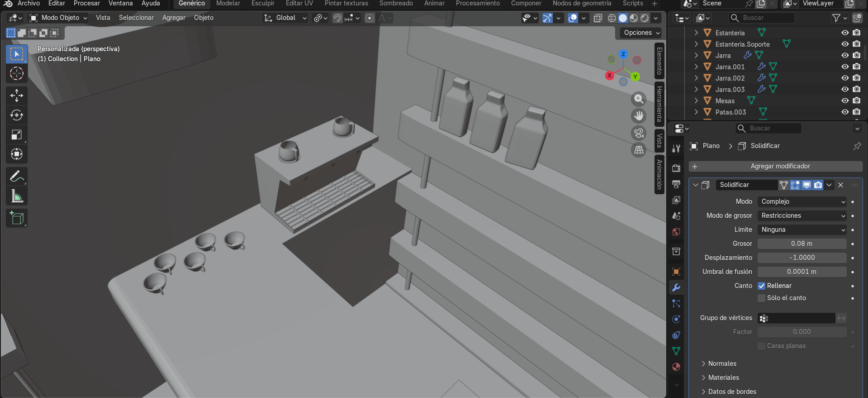Image resolution: width=868 pixels, height=398 pixels.
Task: Activate the Rotate tool
Action: (17, 115)
